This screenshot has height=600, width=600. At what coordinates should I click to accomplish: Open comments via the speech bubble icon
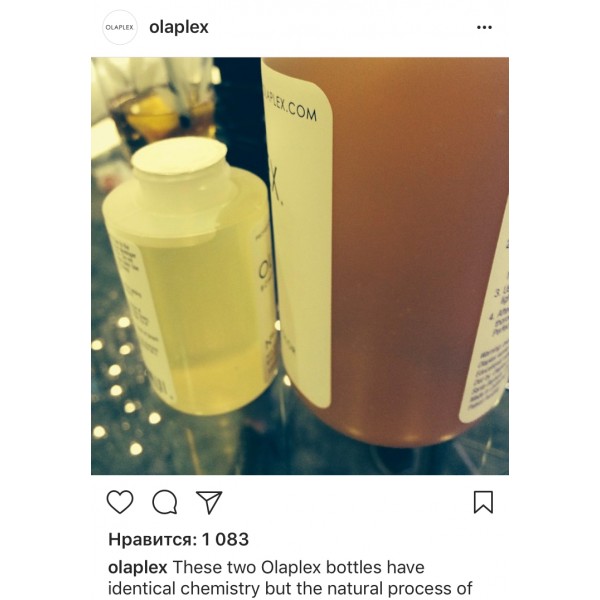165,502
